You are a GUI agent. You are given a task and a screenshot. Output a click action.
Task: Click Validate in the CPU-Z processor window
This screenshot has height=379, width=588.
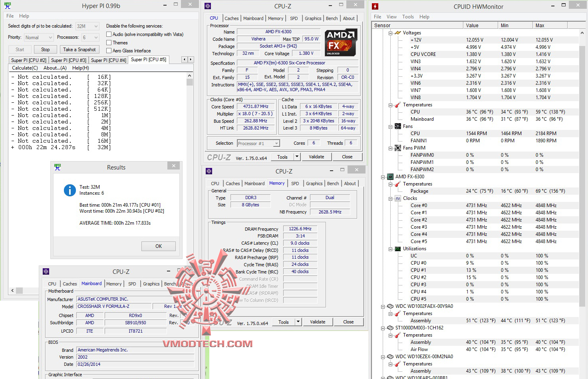316,157
